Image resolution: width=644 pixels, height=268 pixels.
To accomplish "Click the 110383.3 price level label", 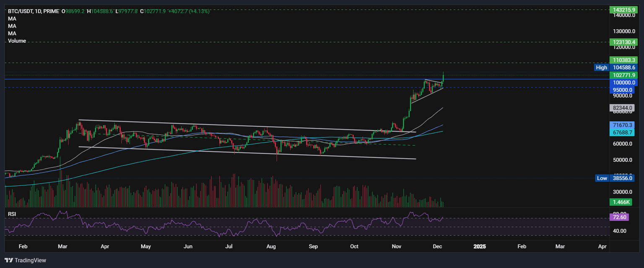I will 623,60.
